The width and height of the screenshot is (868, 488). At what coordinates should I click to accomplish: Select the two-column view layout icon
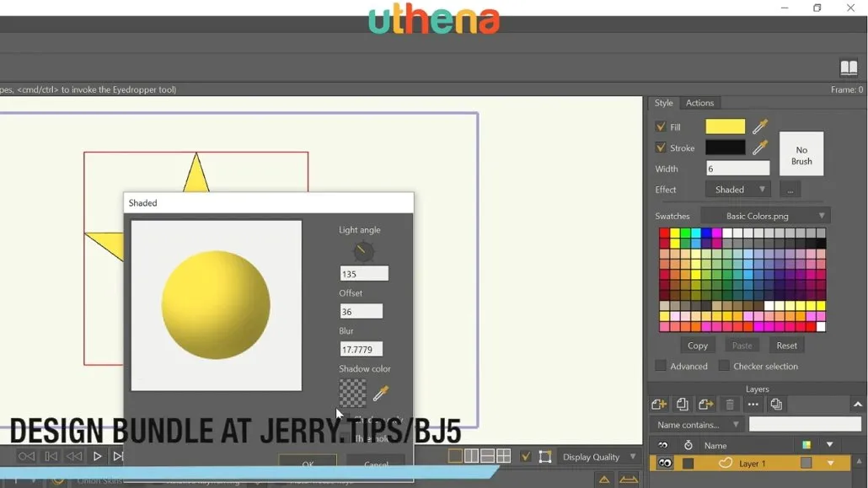tap(471, 456)
